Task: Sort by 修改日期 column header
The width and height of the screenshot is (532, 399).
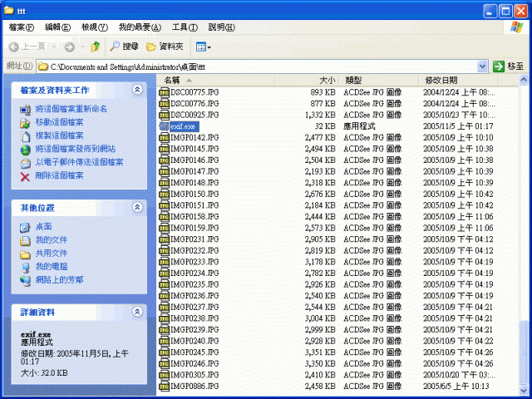Action: (x=458, y=81)
